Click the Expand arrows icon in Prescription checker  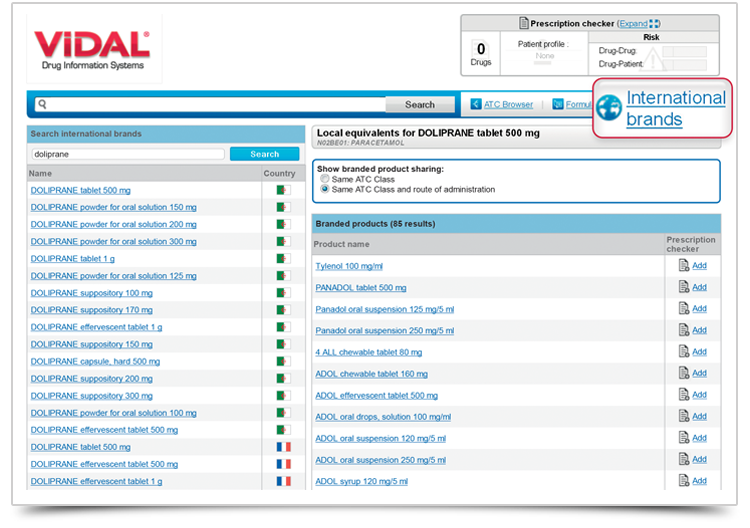tap(654, 23)
